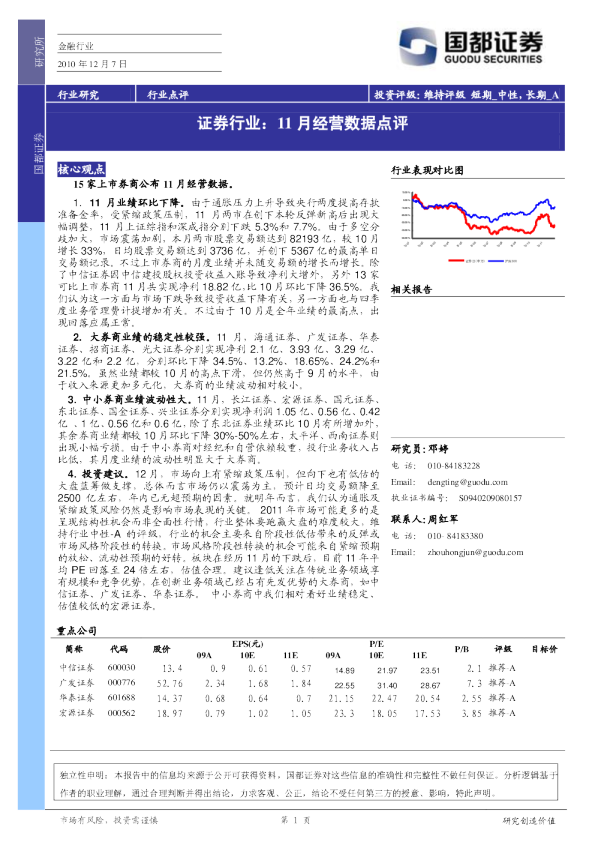This screenshot has width=595, height=842.
Task: Select the '金融行业' header text
Action: click(x=76, y=46)
